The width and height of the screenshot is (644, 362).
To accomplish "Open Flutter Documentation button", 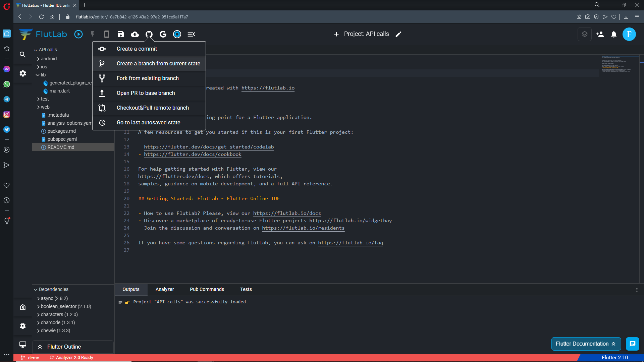I will point(586,344).
